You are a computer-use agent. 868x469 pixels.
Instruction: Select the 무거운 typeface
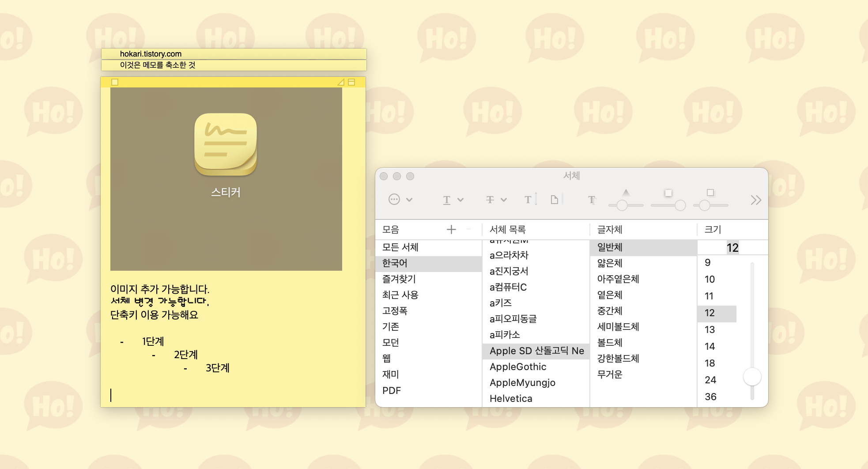pyautogui.click(x=643, y=374)
